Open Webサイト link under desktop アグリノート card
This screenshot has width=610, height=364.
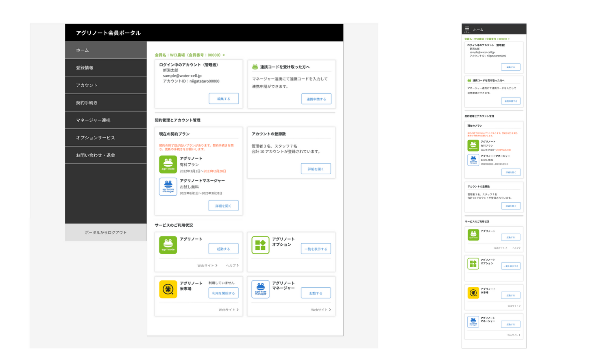click(207, 265)
